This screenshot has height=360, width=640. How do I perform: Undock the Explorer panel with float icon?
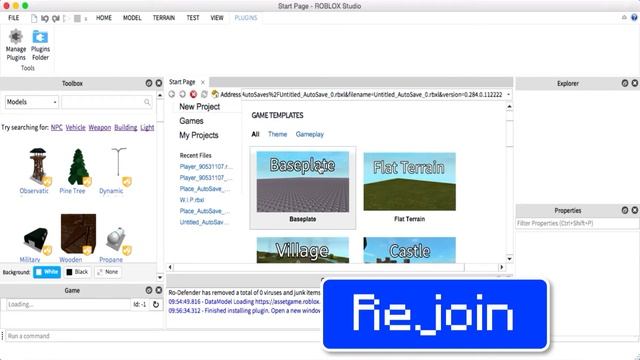click(x=625, y=83)
